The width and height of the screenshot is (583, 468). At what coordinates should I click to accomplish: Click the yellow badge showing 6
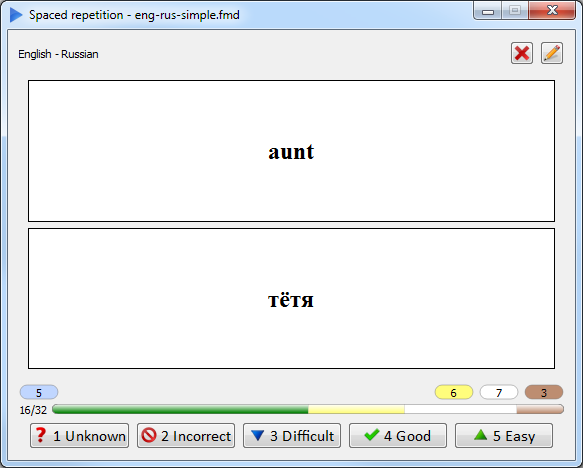(x=454, y=393)
